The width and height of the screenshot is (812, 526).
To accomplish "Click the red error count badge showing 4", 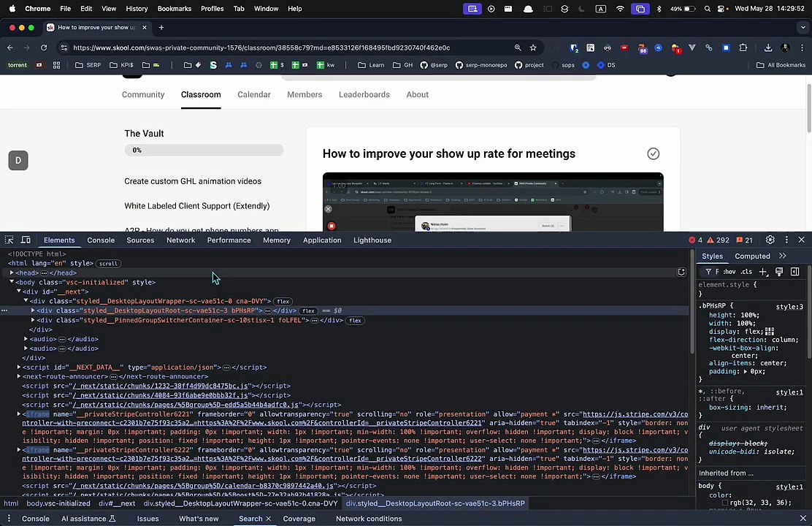I will pyautogui.click(x=695, y=240).
